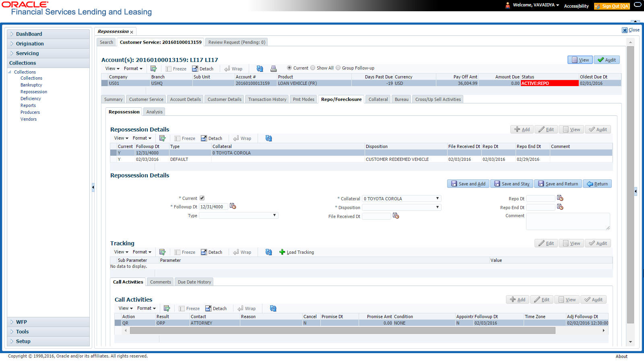Image resolution: width=644 pixels, height=362 pixels.
Task: Open the Disposition dropdown
Action: click(402, 208)
